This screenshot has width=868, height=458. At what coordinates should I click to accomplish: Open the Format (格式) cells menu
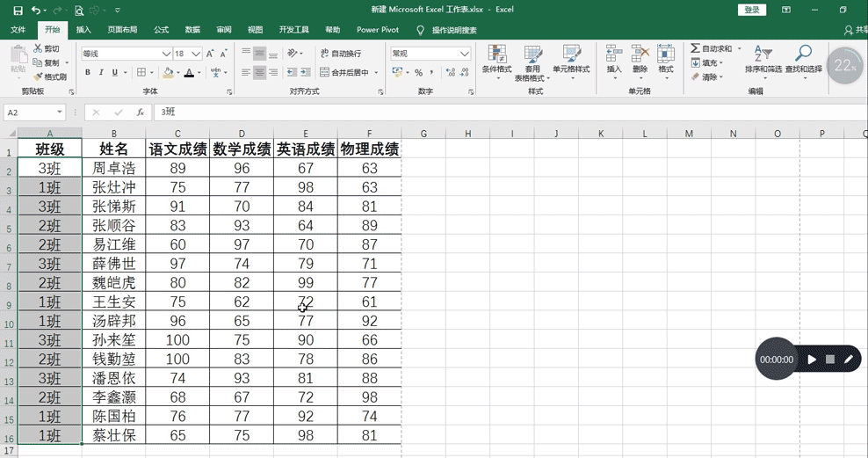(x=665, y=61)
